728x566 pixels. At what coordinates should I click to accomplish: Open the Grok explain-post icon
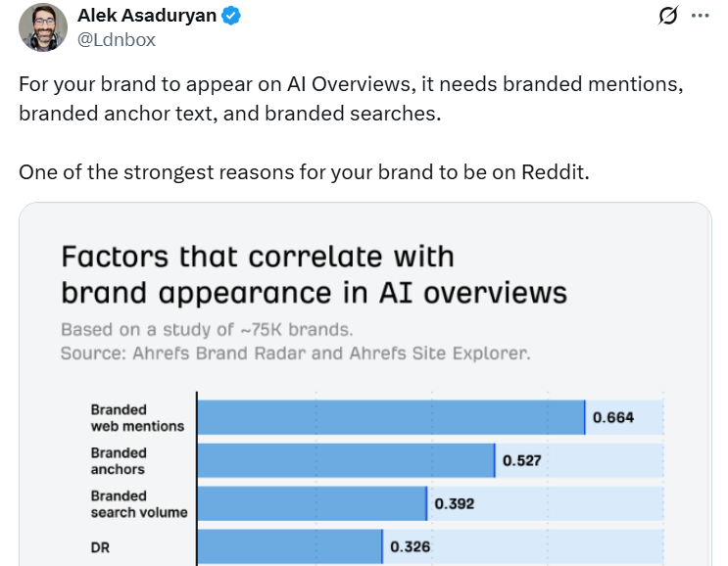click(669, 17)
